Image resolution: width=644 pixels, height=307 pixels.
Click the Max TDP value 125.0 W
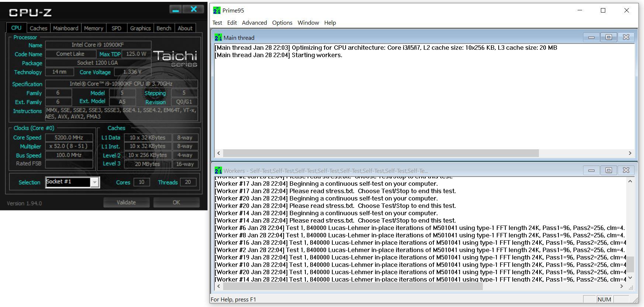click(136, 54)
